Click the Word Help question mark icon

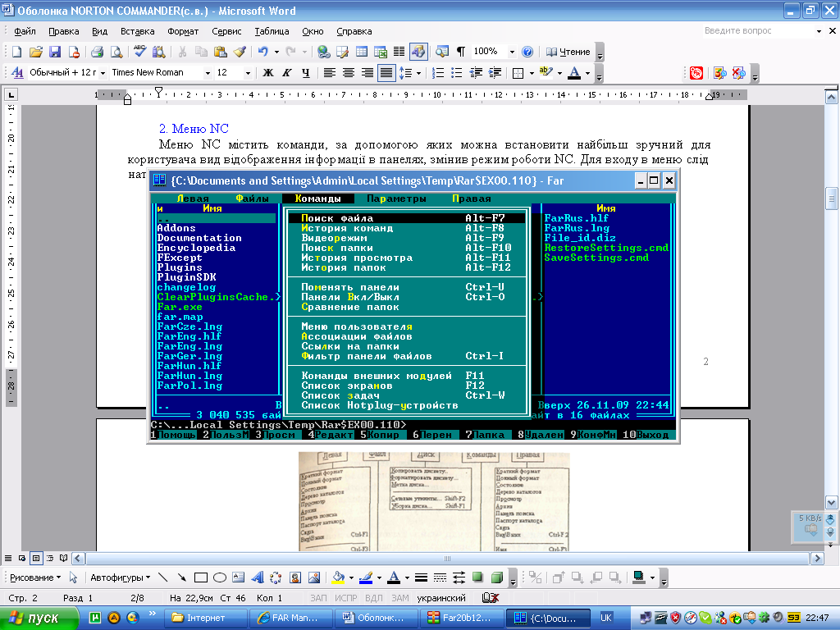click(527, 52)
